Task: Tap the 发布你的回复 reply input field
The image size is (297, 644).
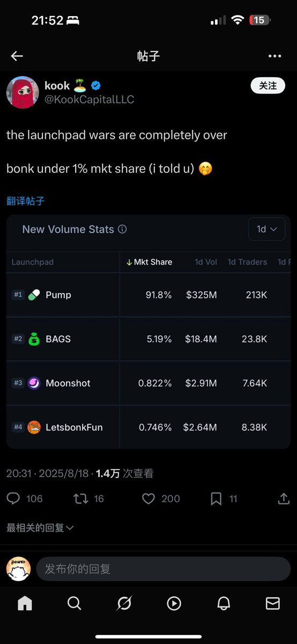Action: [163, 569]
